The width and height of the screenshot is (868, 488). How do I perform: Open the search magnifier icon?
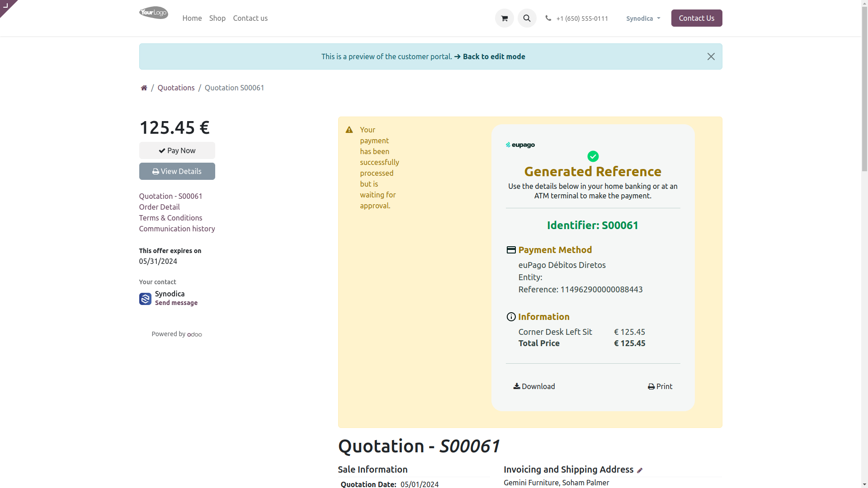click(527, 18)
